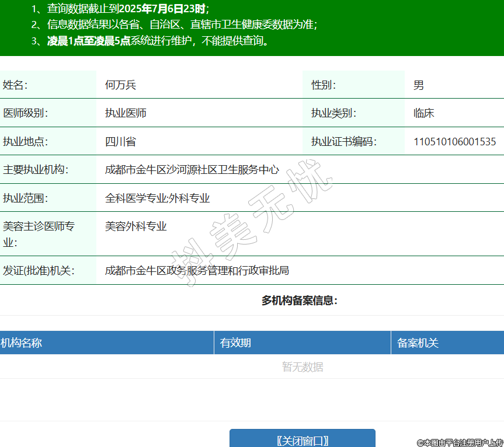The width and height of the screenshot is (504, 447).
Task: Select the 全科医学专业;外科专业 scope text
Action: (157, 198)
